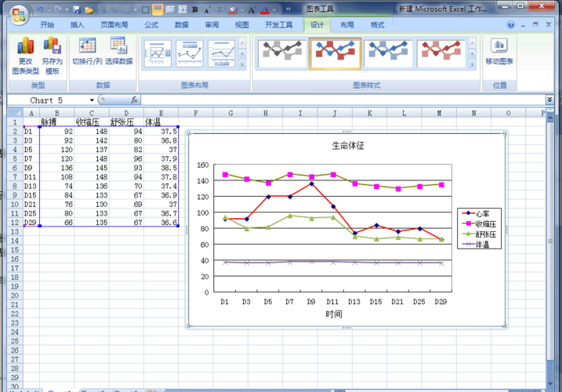Click the Undo icon in quick access toolbar
This screenshot has width=562, height=392.
(40, 9)
